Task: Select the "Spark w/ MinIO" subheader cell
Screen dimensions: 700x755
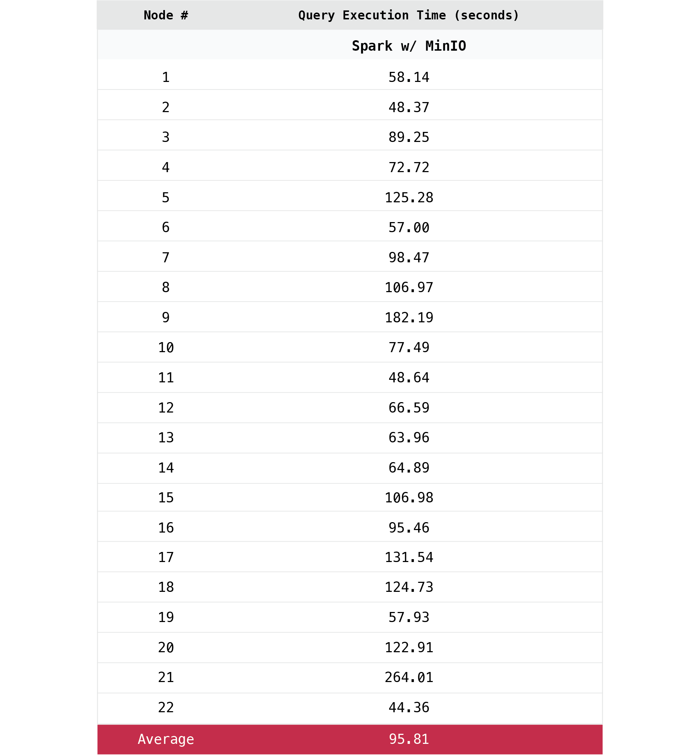Action: [x=409, y=46]
